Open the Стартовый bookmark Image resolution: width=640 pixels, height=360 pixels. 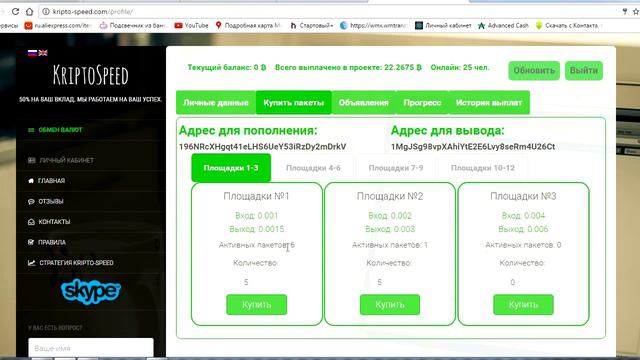click(x=312, y=25)
